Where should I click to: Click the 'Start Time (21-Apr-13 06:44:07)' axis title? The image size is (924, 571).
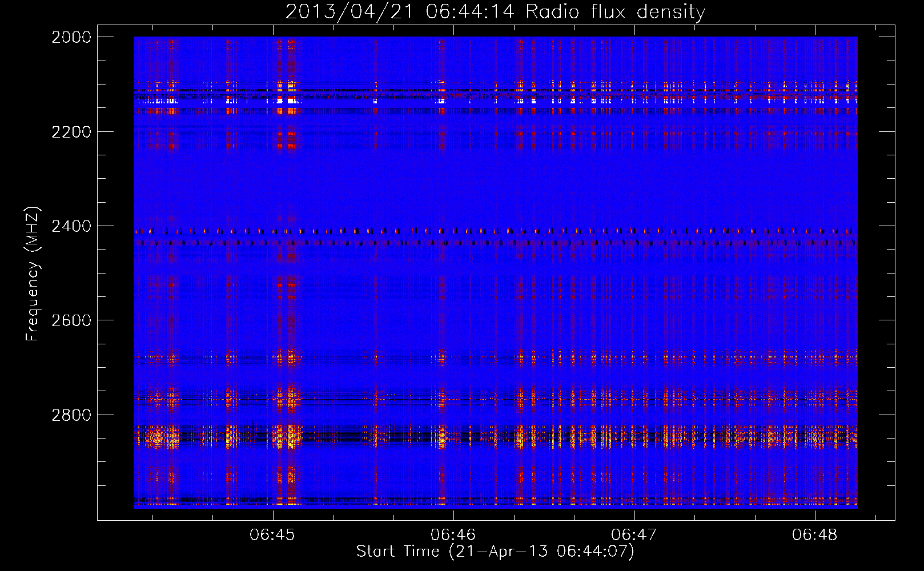pos(495,552)
